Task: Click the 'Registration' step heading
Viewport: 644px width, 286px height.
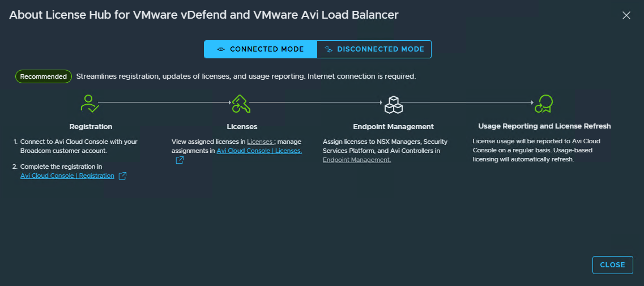Action: coord(91,126)
